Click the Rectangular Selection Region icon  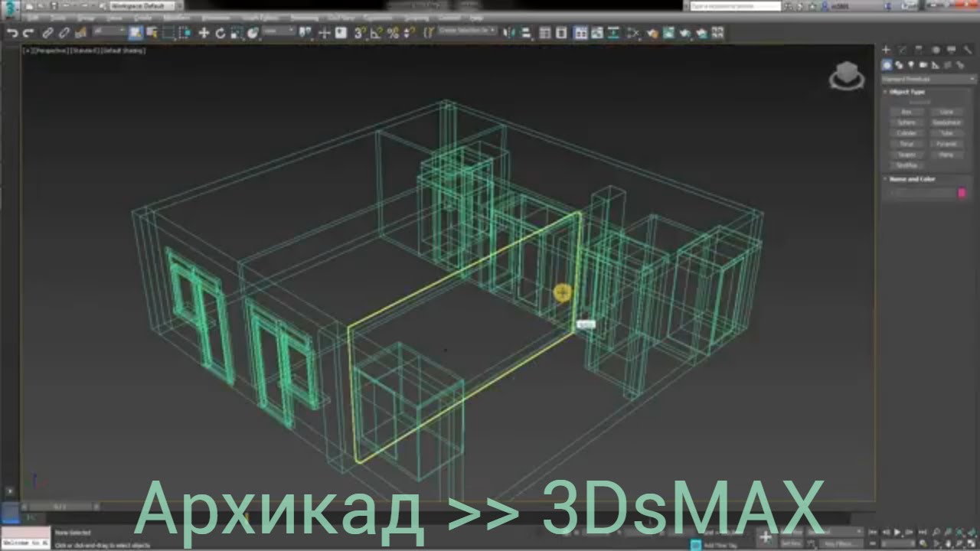(168, 33)
